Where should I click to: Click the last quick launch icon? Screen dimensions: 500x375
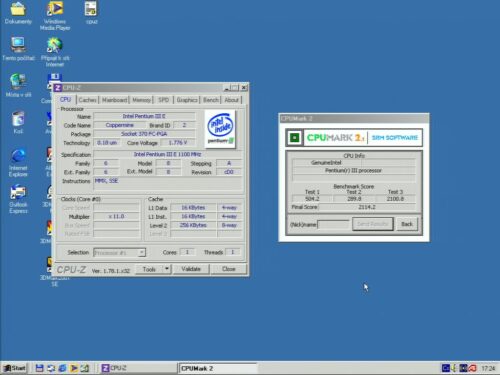pos(85,368)
